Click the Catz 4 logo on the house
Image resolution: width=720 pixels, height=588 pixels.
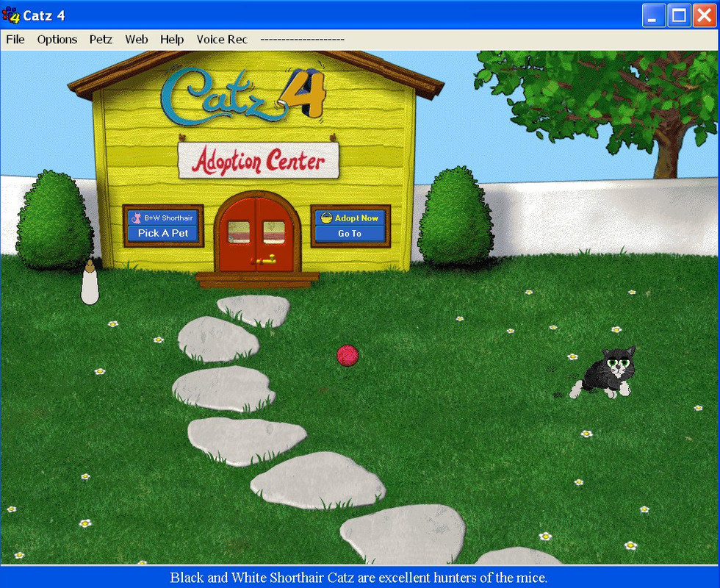243,96
